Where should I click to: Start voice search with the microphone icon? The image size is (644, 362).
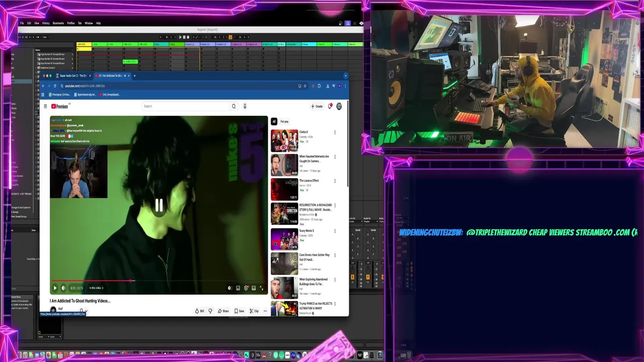tap(245, 106)
